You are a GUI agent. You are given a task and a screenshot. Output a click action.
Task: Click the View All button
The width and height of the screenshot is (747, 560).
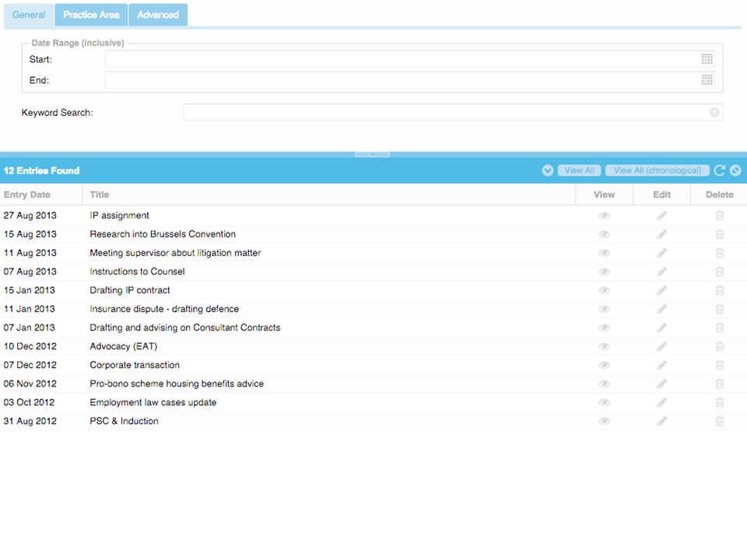[x=579, y=170]
